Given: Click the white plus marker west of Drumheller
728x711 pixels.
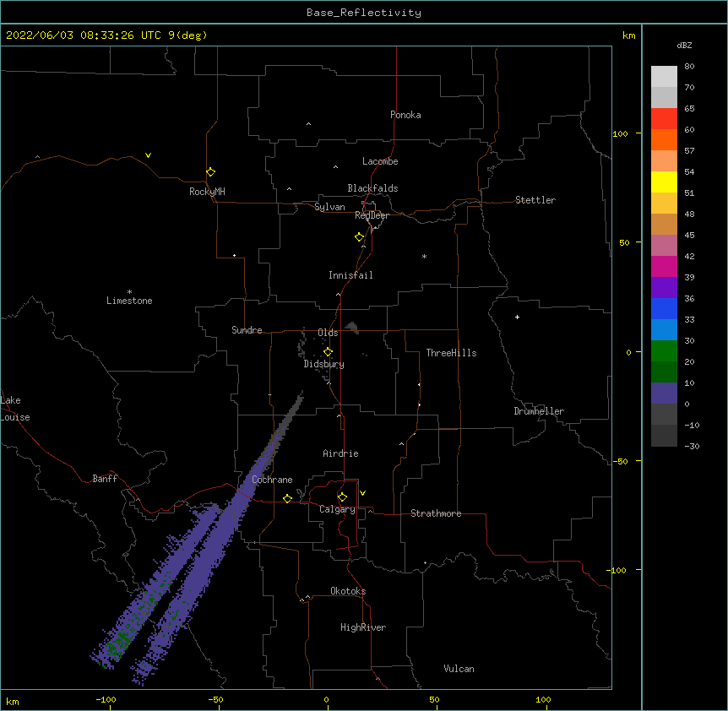Looking at the screenshot, I should [517, 317].
